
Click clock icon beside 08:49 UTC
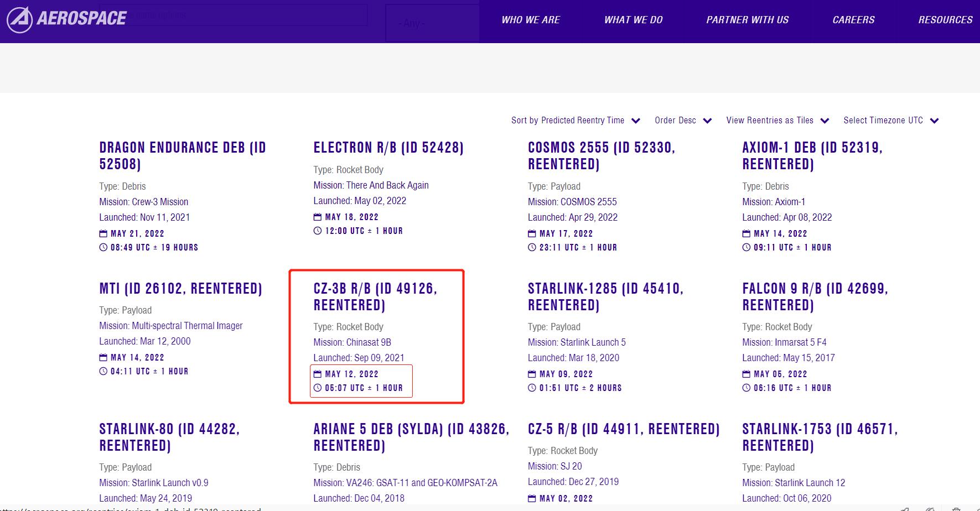pos(103,247)
